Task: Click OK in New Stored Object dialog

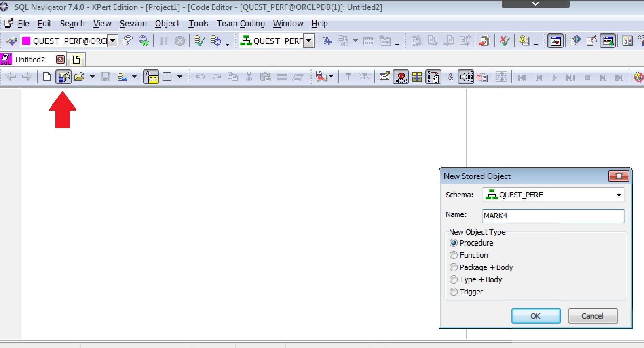Action: point(536,316)
